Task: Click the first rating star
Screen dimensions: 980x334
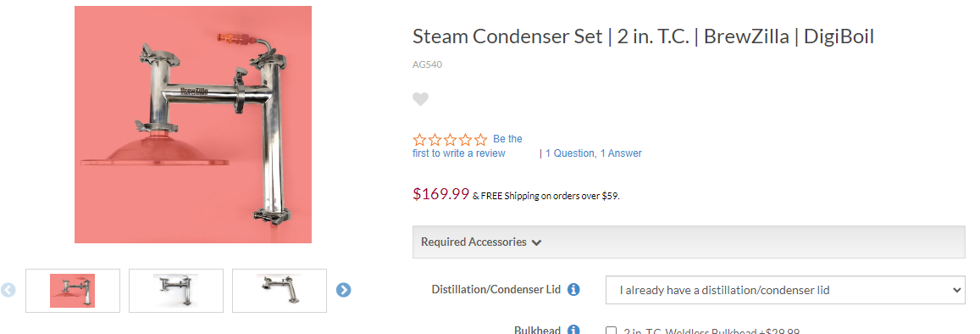Action: pos(419,140)
